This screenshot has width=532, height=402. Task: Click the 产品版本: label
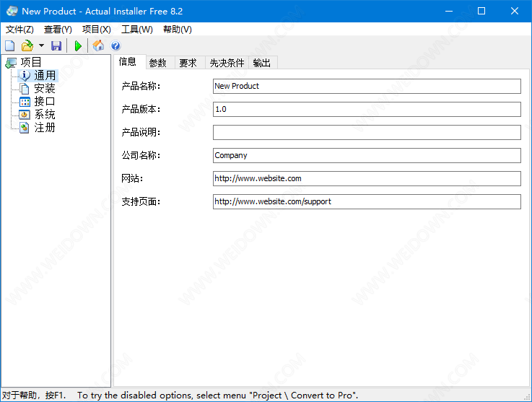coord(141,109)
